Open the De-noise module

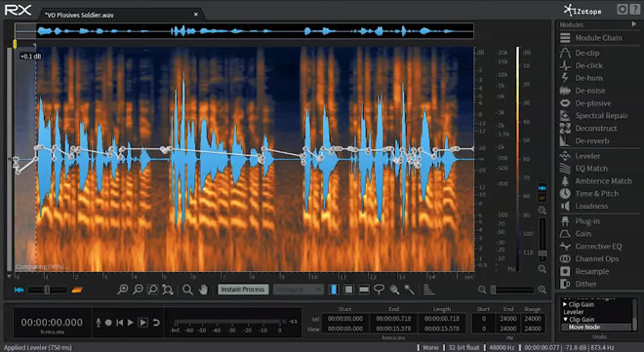click(583, 91)
